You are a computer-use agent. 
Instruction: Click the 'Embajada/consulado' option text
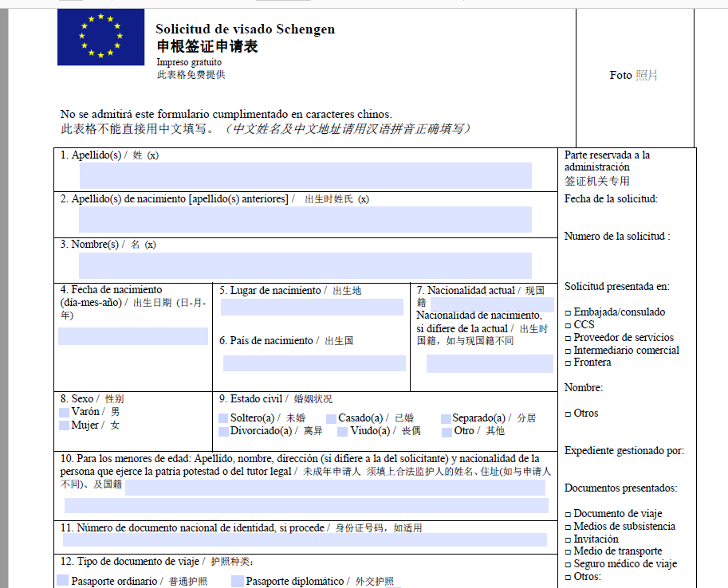click(x=620, y=312)
